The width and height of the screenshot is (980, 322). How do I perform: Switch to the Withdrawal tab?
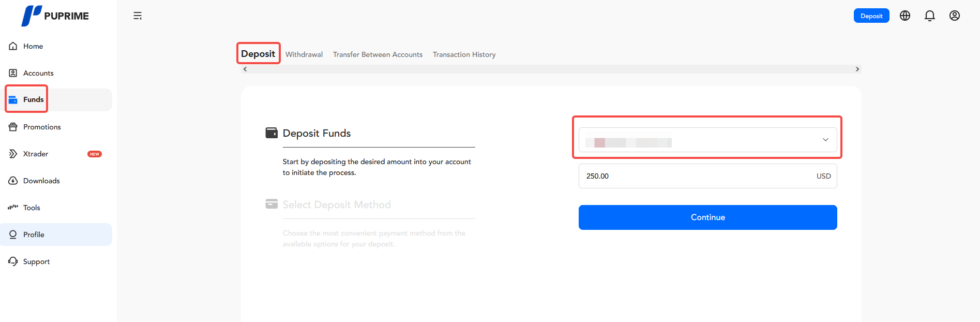304,54
